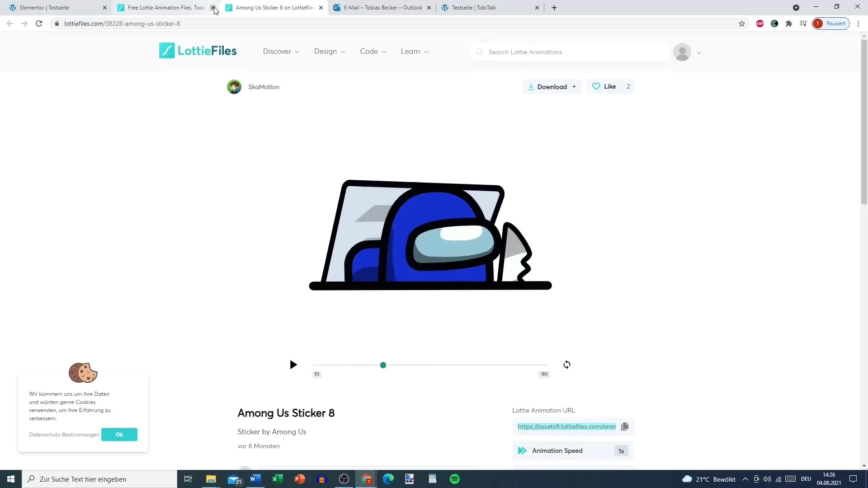Open the tab search dropdown button
868x488 pixels.
796,8
